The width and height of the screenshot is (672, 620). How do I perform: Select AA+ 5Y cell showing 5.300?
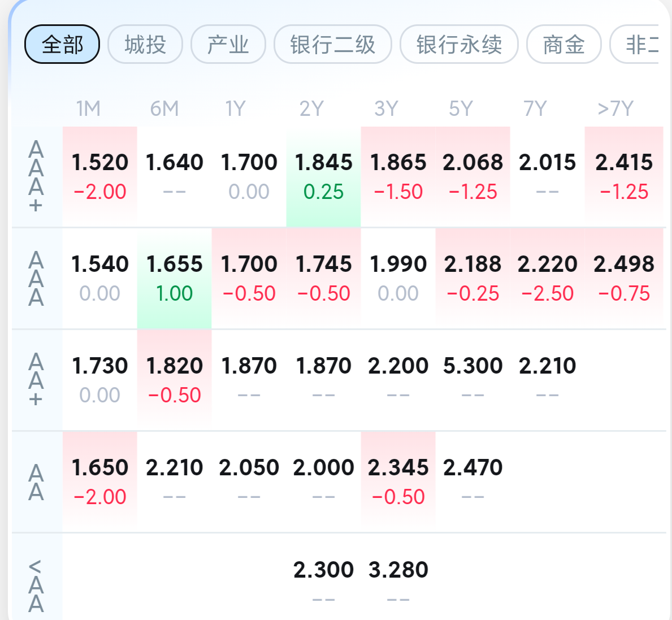[x=472, y=379]
